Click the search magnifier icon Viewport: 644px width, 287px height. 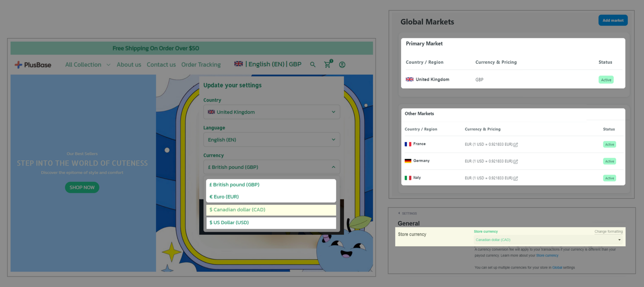(x=313, y=65)
